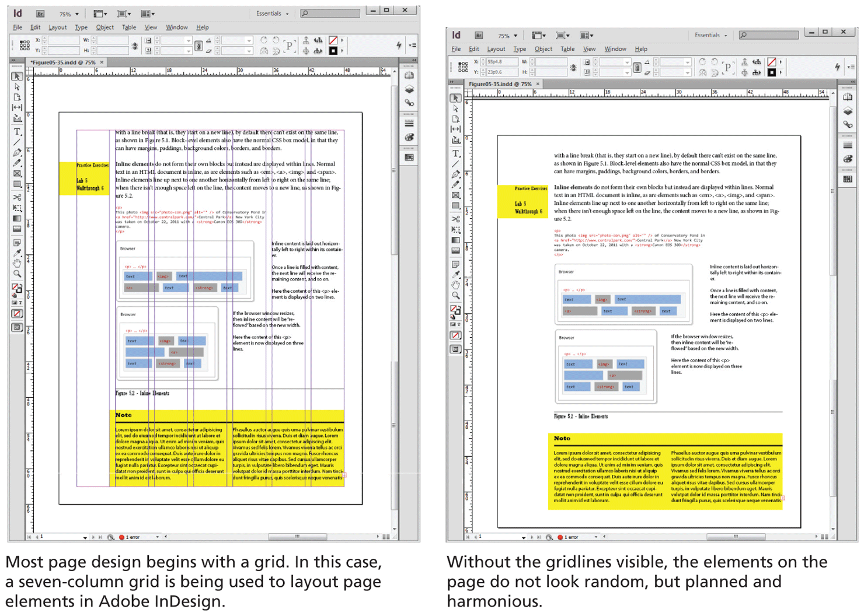Viewport: 864px width, 616px height.
Task: Select the Hand tool in the right window
Action: pyautogui.click(x=455, y=285)
